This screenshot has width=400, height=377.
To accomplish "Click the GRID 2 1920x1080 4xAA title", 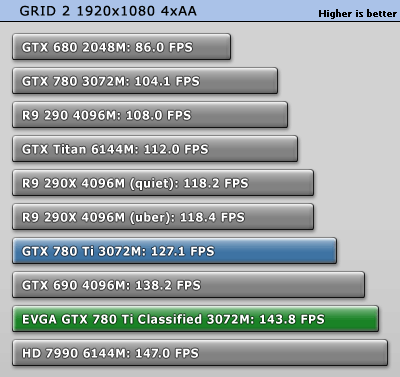I will tap(108, 11).
